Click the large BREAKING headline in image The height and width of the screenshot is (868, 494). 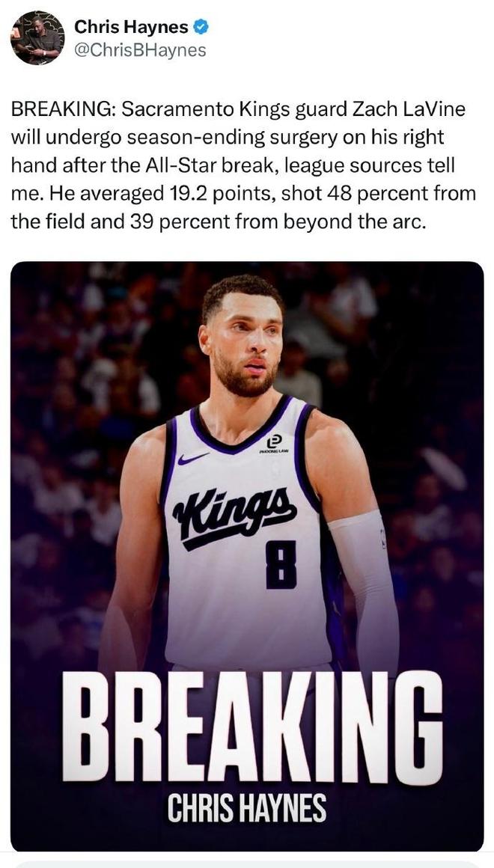coord(251,726)
